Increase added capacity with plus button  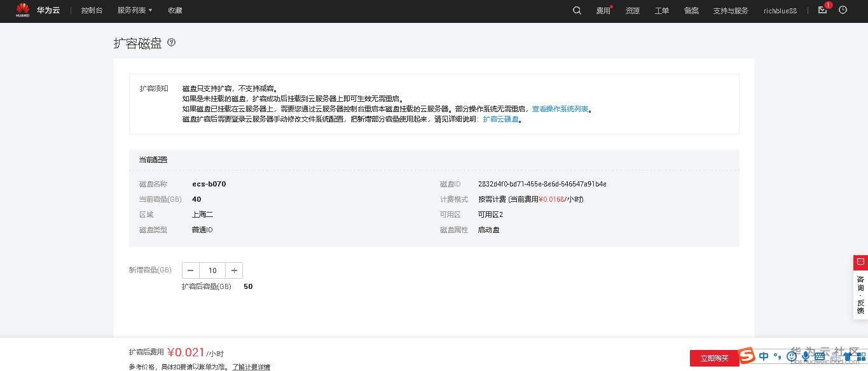[234, 270]
